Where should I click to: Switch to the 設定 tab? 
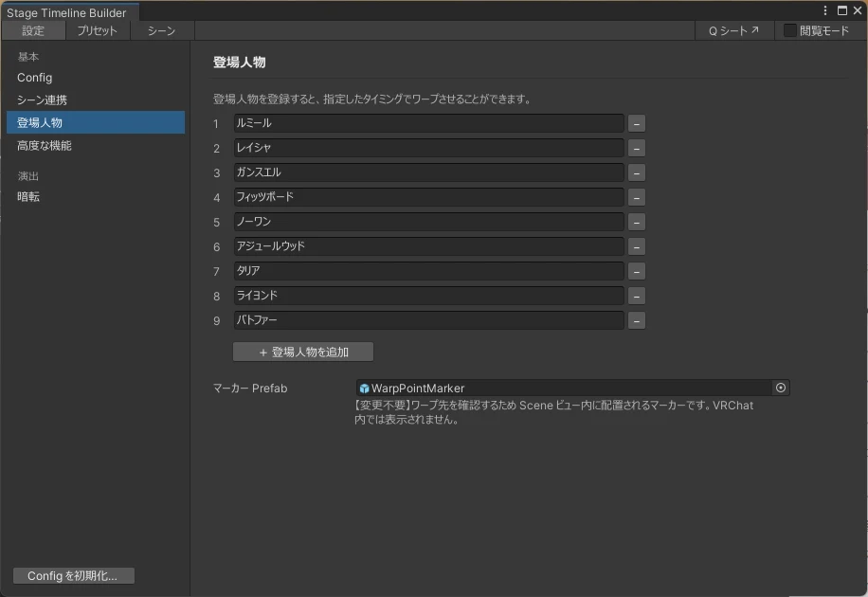pyautogui.click(x=33, y=30)
